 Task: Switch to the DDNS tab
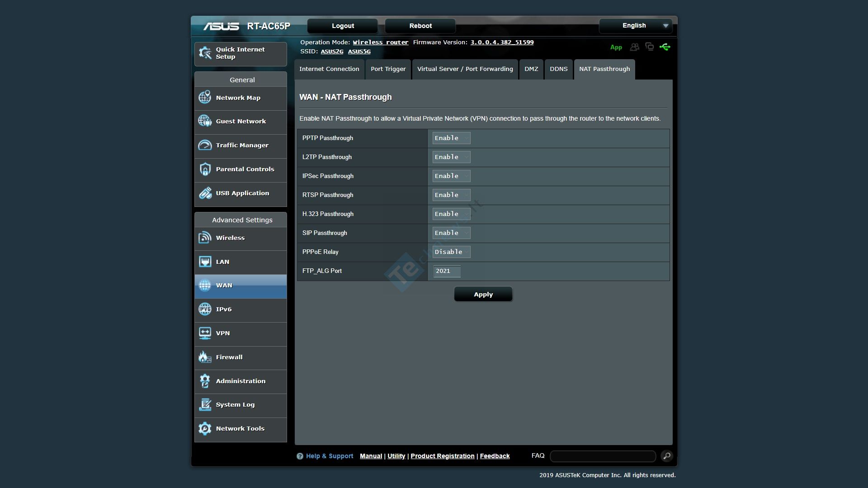(x=559, y=69)
